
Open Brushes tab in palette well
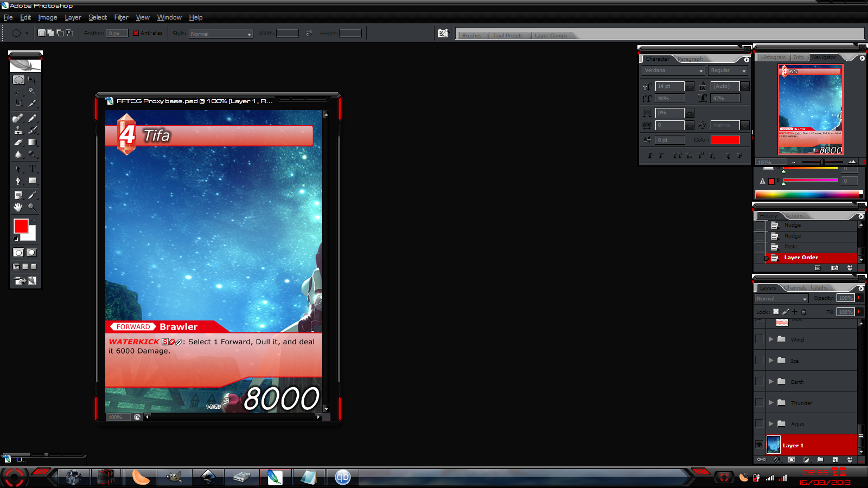(x=472, y=36)
